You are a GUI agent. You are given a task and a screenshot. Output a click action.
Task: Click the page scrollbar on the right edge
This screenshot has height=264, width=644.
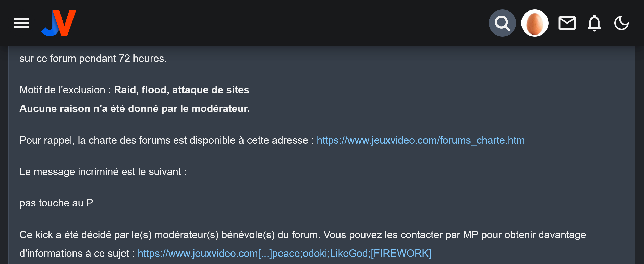(x=643, y=110)
